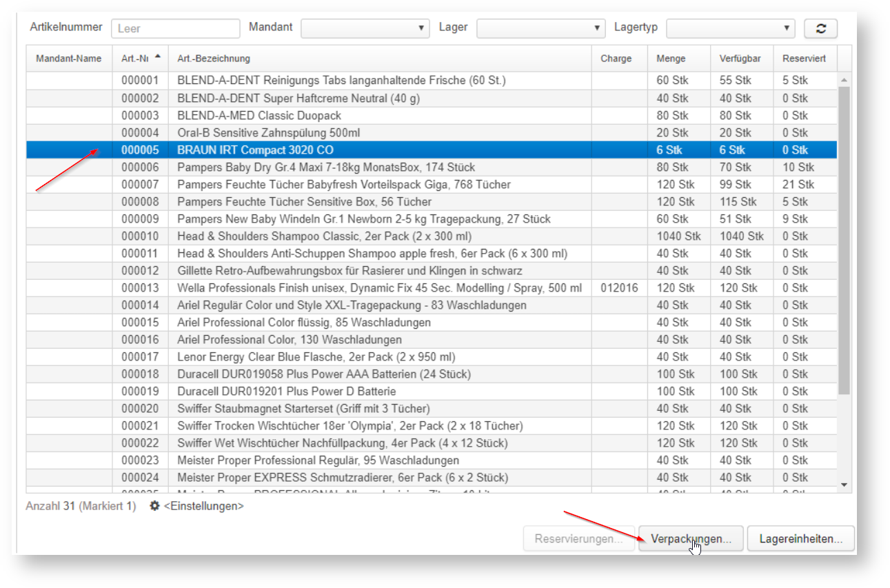
Task: Sort by Art.-Bezeichnung column header
Action: tap(380, 59)
